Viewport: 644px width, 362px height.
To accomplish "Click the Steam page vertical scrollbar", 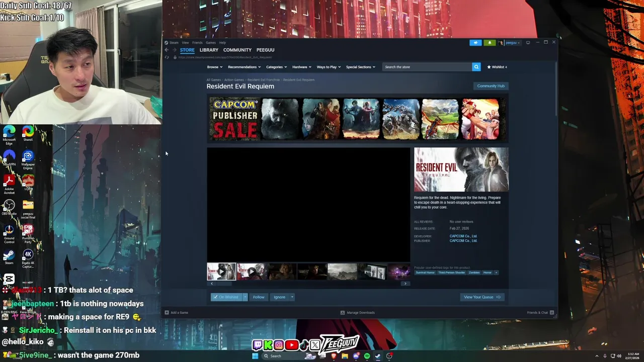I will tap(555, 88).
